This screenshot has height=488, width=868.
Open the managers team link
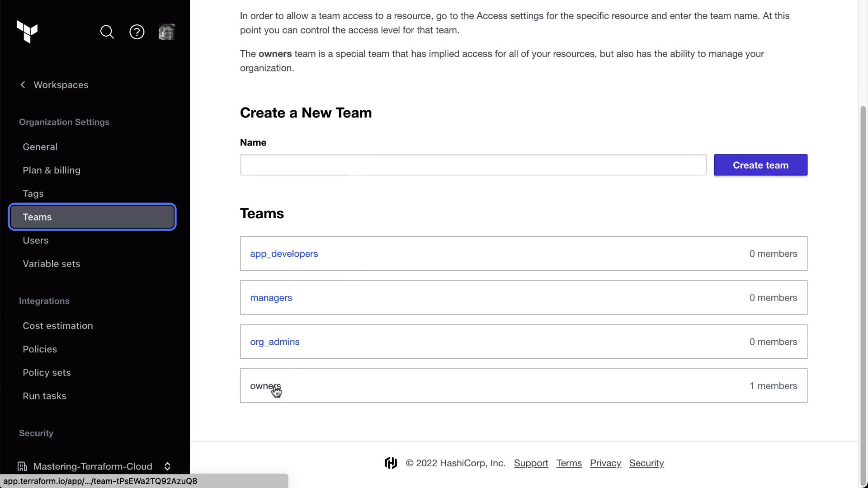point(271,298)
